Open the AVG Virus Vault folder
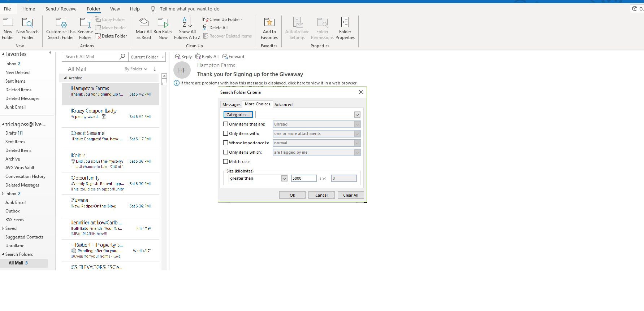 coord(20,168)
